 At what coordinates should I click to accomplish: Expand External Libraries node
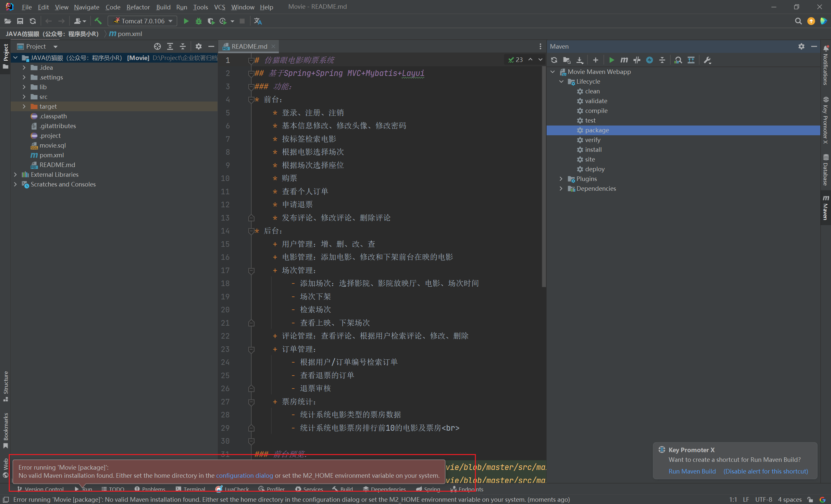click(x=15, y=174)
